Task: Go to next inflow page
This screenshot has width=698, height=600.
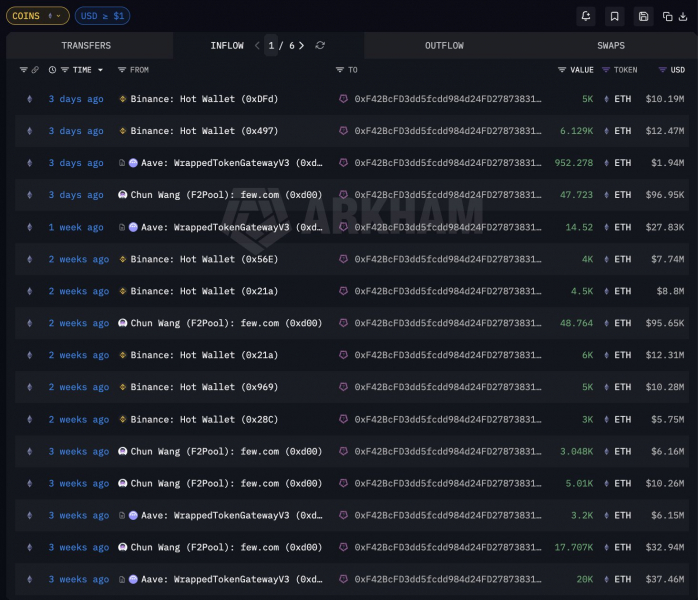Action: (301, 45)
